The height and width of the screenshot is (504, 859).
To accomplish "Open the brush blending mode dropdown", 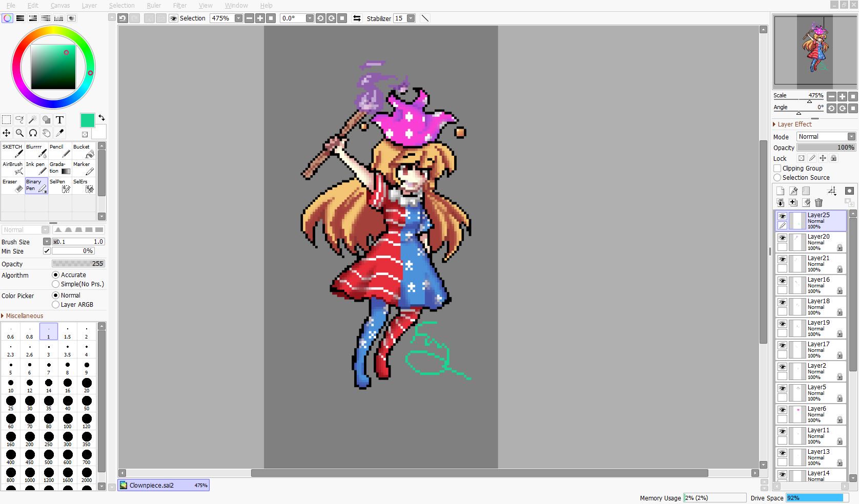I will [x=45, y=230].
